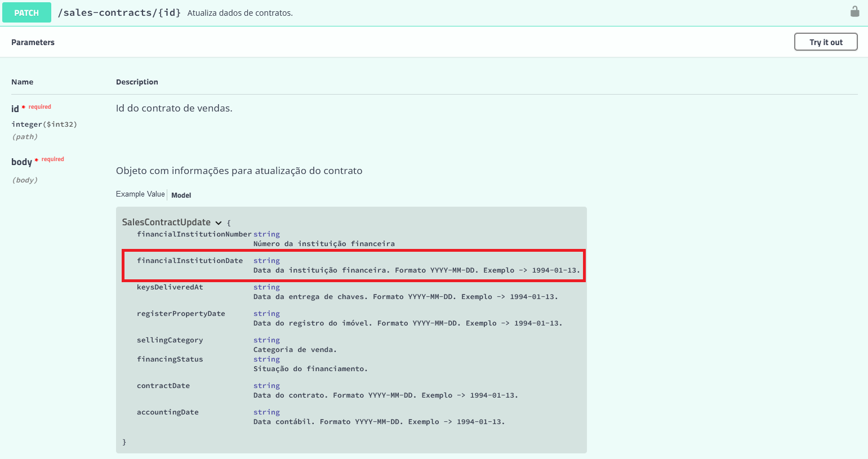Click the sellingCategory property name

170,340
